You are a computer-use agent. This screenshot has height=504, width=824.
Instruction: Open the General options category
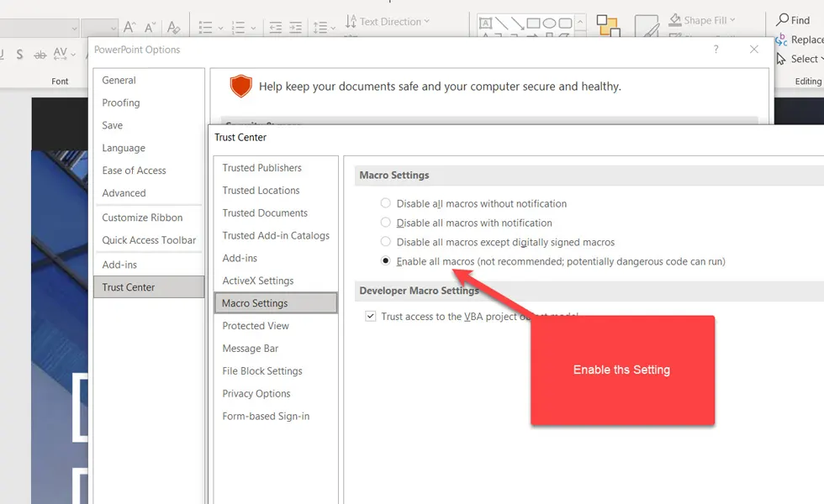tap(149, 81)
